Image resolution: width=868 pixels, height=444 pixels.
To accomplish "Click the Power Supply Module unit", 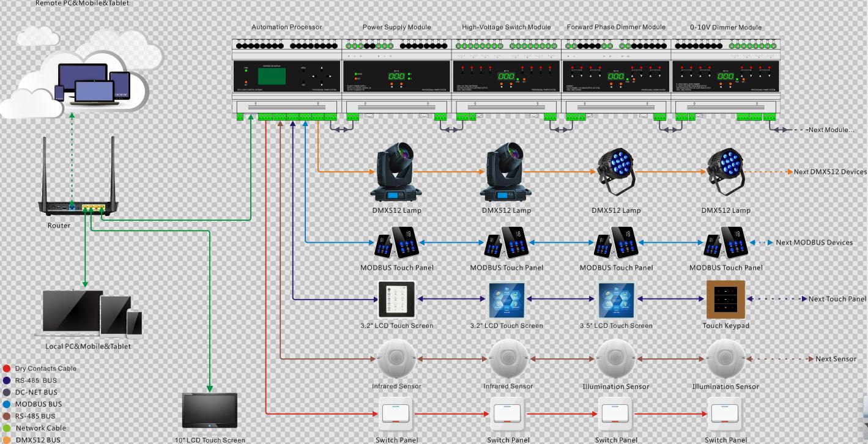I will [396, 78].
